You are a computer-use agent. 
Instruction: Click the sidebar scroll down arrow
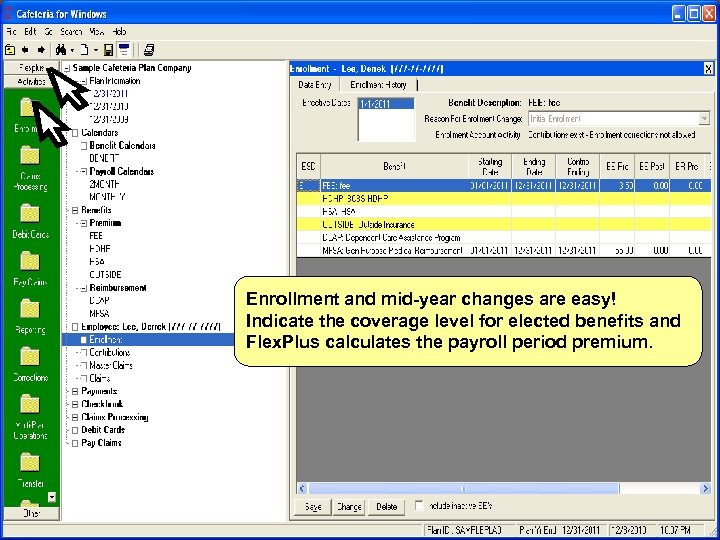[52, 497]
